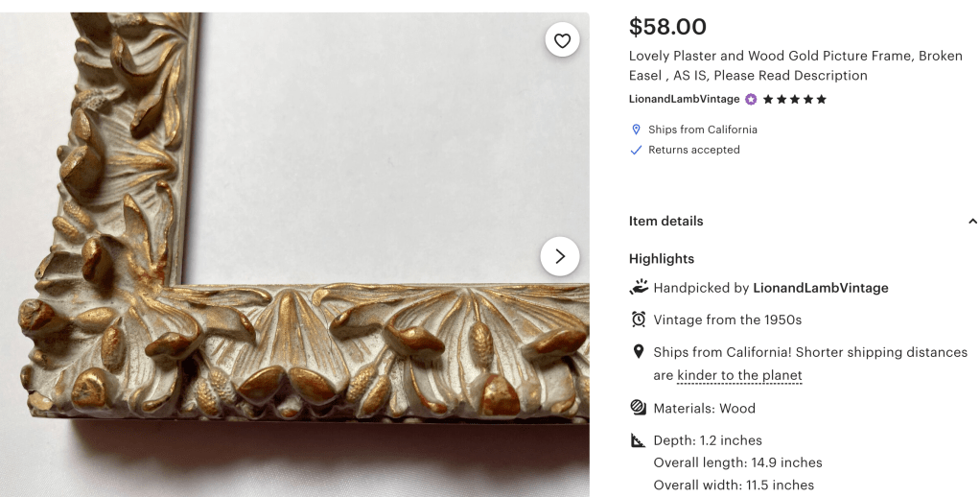Click the Returns accepted checkmark icon
This screenshot has width=980, height=497.
coord(635,150)
